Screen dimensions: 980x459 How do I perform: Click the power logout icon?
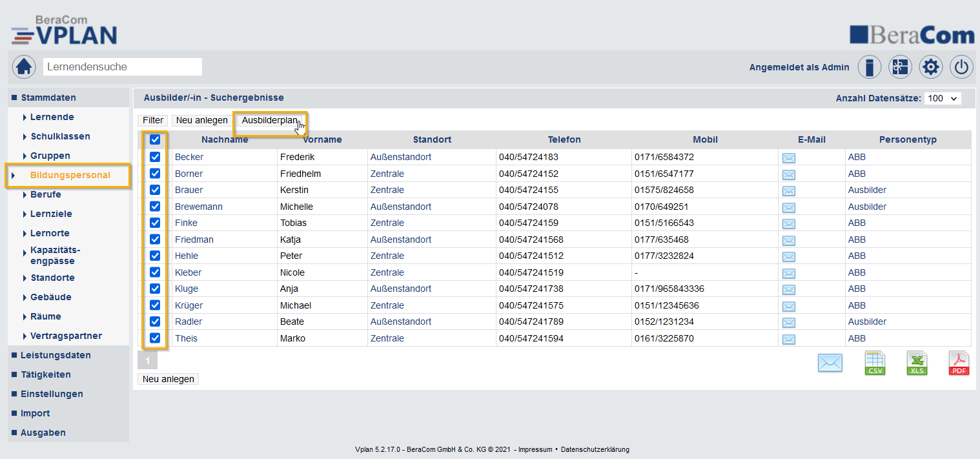[961, 67]
